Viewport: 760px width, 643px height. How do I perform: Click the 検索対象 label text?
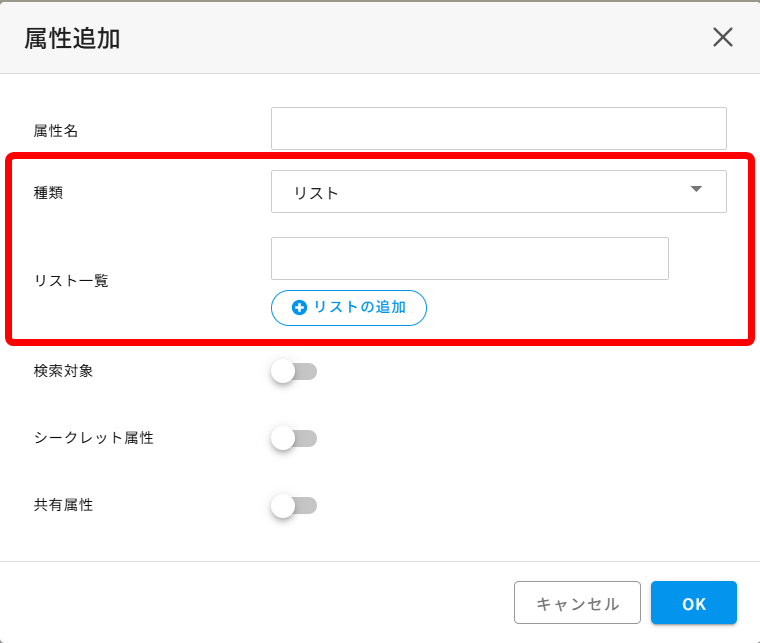[63, 371]
